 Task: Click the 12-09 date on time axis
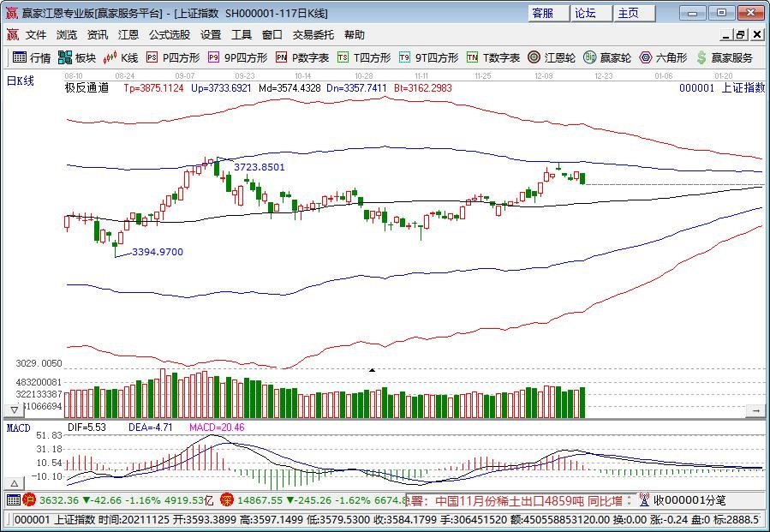click(x=544, y=76)
